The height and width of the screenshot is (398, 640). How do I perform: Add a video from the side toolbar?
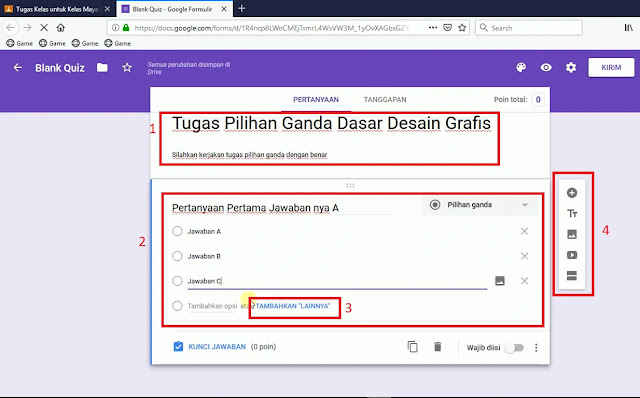pyautogui.click(x=572, y=255)
